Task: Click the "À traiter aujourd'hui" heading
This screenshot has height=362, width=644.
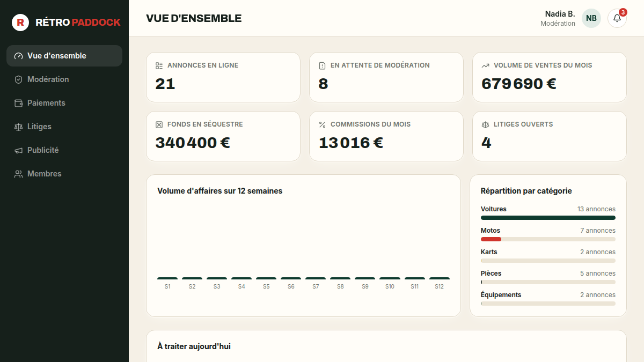Action: point(194,346)
